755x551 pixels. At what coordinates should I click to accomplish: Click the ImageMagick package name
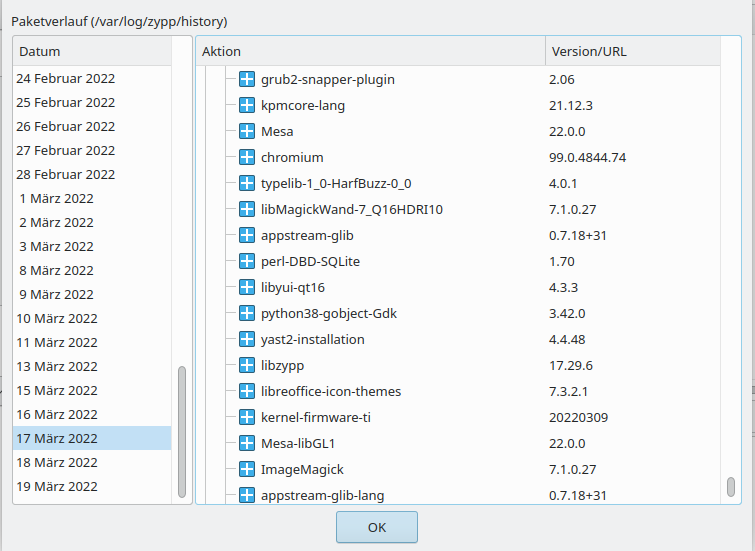[302, 470]
